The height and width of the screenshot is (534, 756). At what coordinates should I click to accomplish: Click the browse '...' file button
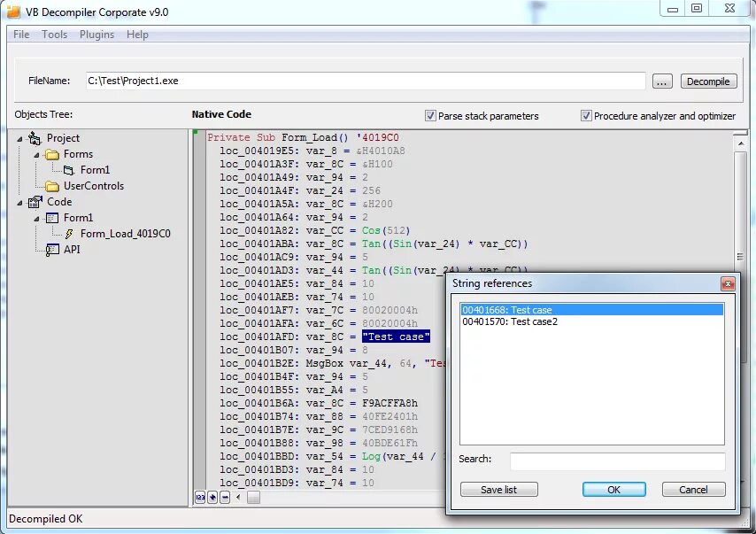(662, 81)
